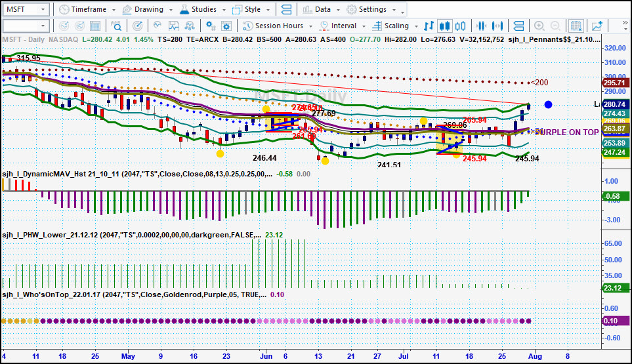Click the Session Hours button
This screenshot has height=364, width=632.
coord(278,26)
